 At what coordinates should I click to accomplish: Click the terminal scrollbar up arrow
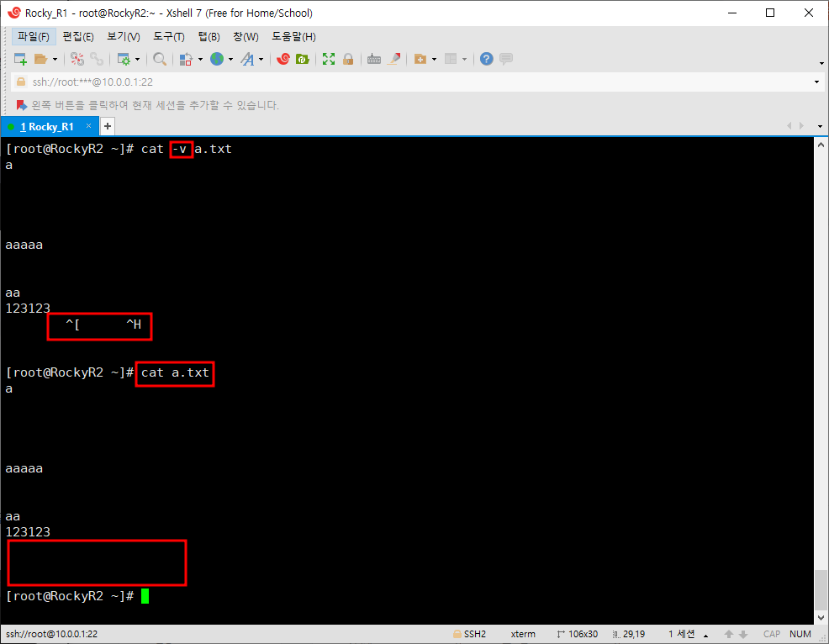821,145
